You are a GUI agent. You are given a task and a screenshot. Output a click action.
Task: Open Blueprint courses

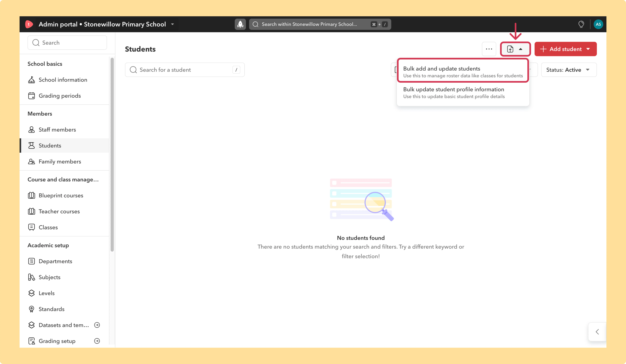click(x=64, y=195)
